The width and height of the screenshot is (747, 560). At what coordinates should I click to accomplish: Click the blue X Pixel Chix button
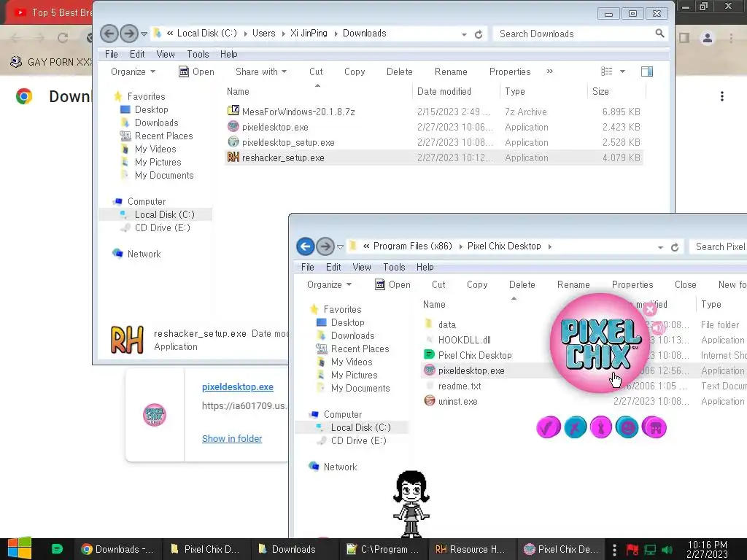click(575, 427)
